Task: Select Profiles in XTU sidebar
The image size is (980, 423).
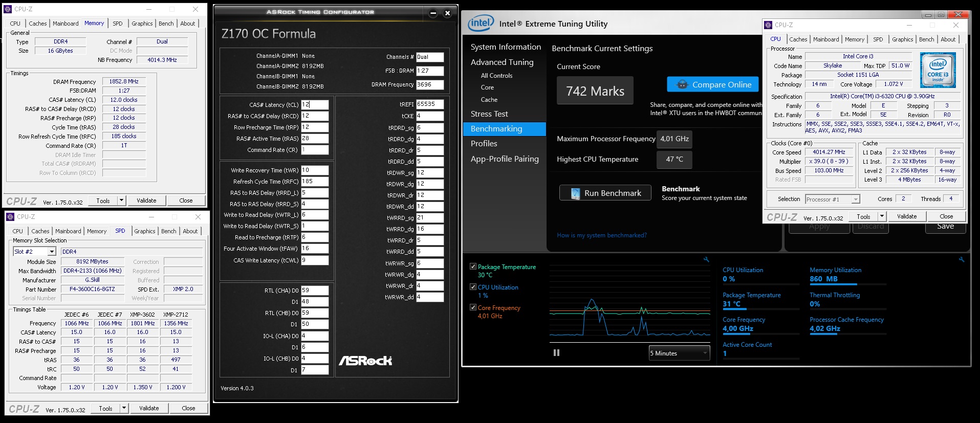Action: pyautogui.click(x=484, y=143)
